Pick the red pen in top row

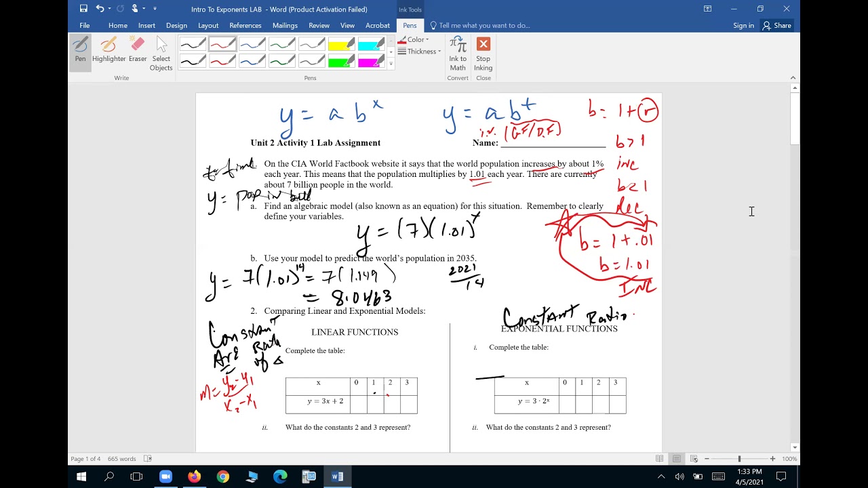coord(222,45)
